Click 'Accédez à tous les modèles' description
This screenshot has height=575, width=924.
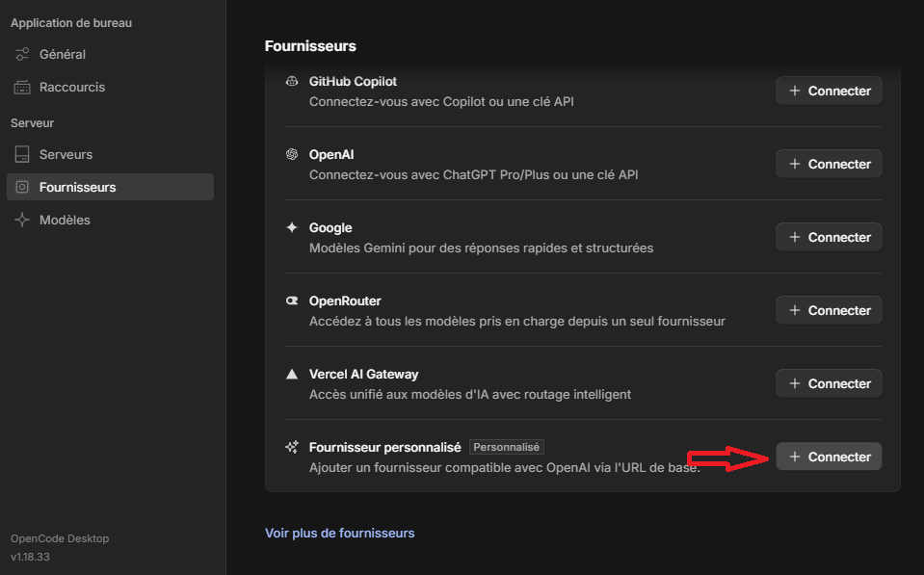517,321
